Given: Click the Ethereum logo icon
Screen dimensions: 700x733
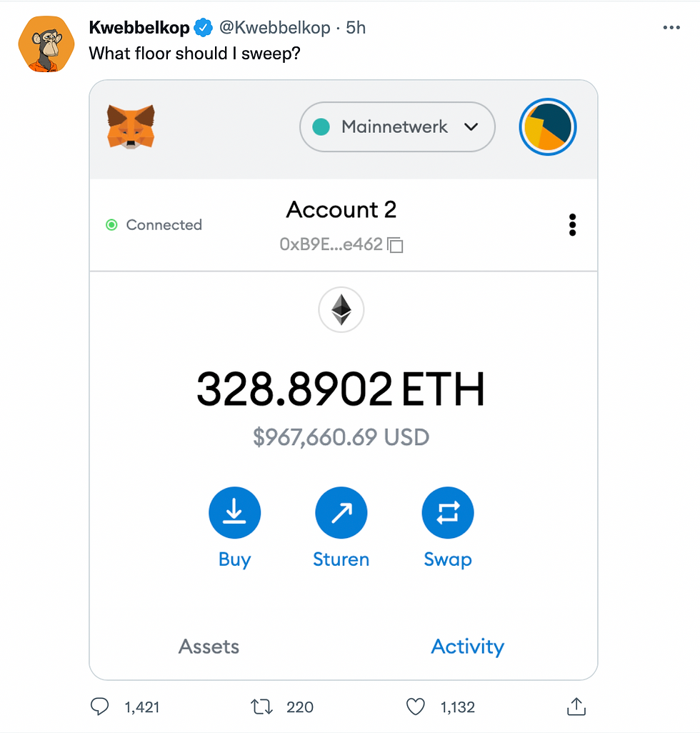Looking at the screenshot, I should 341,311.
